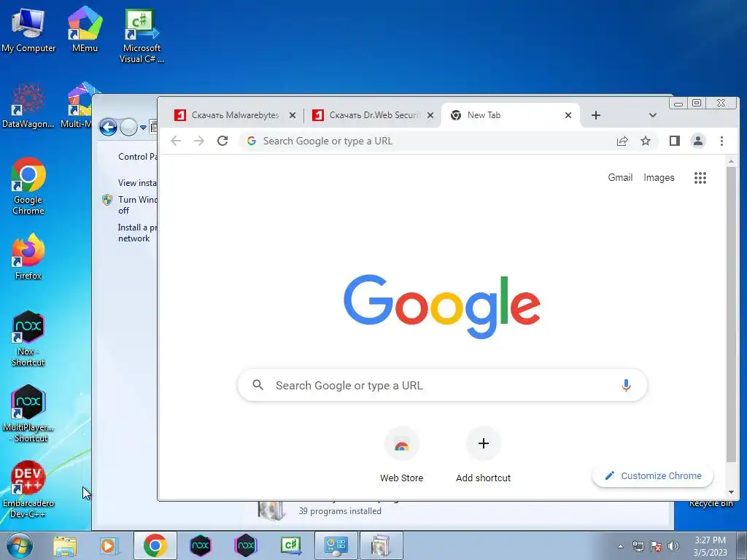Click volume speaker tray icon
The width and height of the screenshot is (747, 560).
(x=673, y=546)
